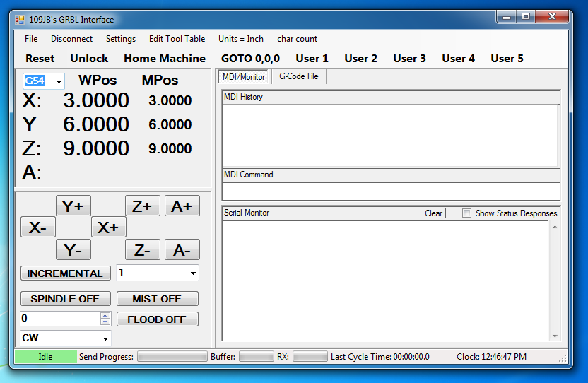Click the Last Cycle Time readout
Image resolution: width=588 pixels, height=383 pixels.
[380, 357]
